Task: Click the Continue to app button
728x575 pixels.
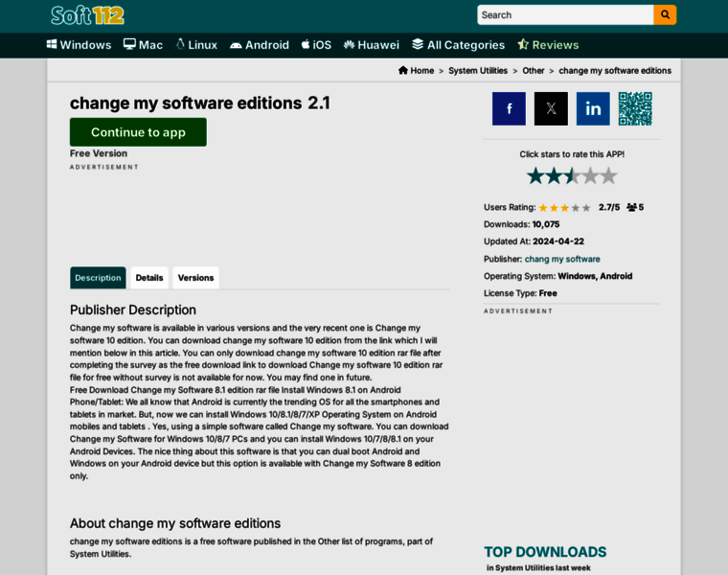Action: [x=138, y=132]
